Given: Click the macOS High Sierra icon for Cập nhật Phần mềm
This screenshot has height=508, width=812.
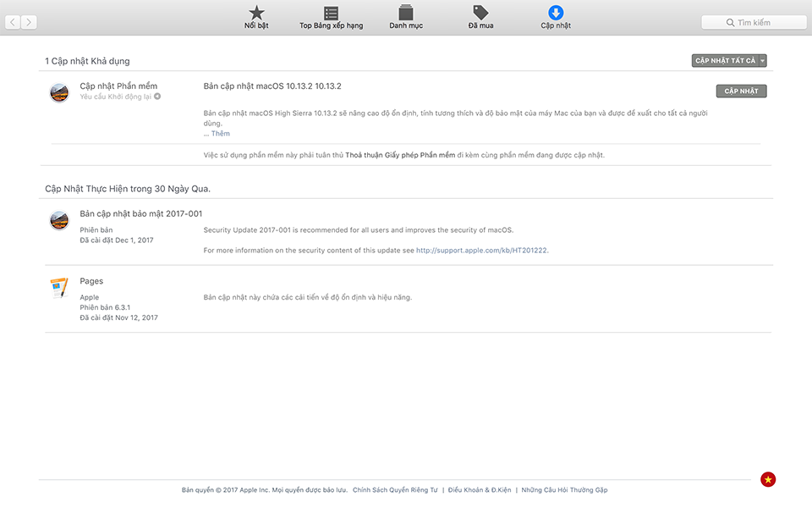Looking at the screenshot, I should pyautogui.click(x=59, y=93).
